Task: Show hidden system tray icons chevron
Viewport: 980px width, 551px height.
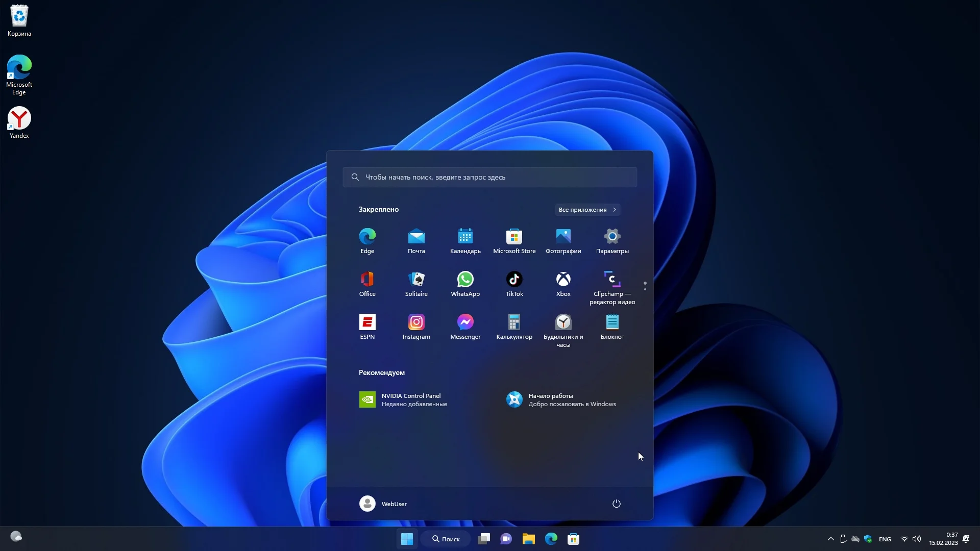Action: click(830, 539)
